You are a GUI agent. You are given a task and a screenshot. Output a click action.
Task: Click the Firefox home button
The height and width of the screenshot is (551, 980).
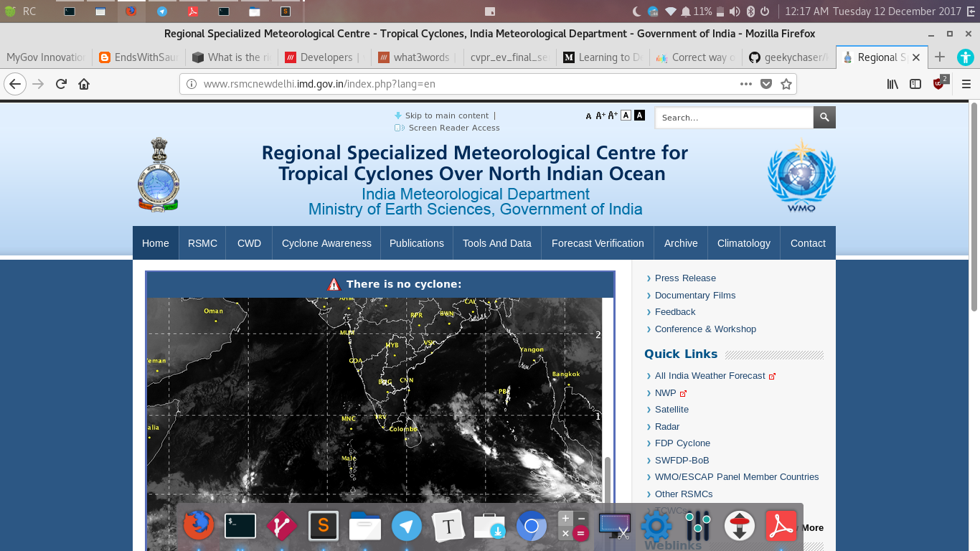click(x=84, y=84)
